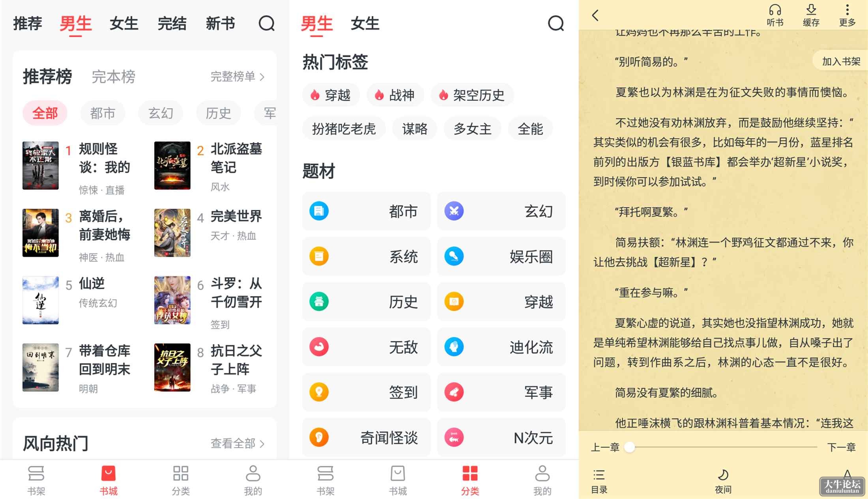This screenshot has width=868, height=499.
Task: Tap the 加入书架 button
Action: click(841, 62)
